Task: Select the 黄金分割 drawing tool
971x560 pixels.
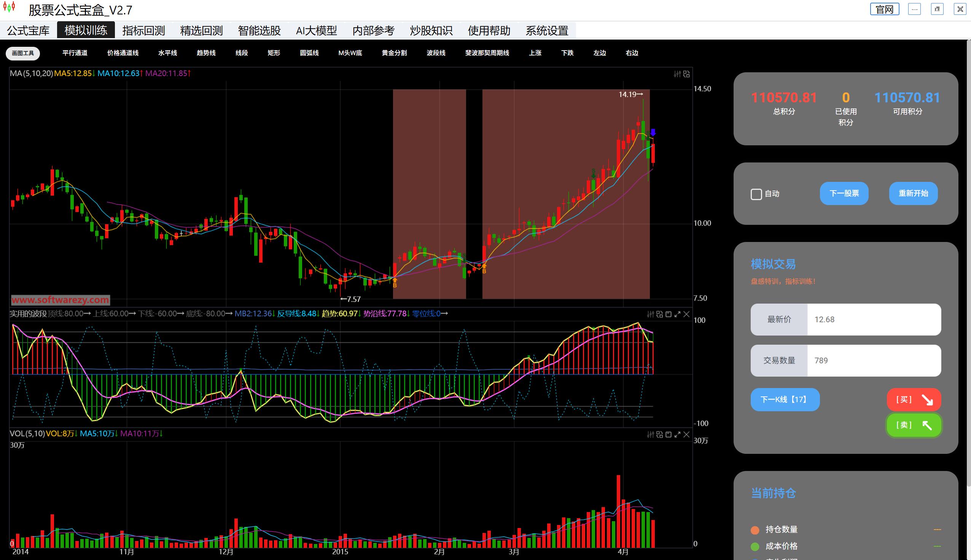Action: coord(394,53)
